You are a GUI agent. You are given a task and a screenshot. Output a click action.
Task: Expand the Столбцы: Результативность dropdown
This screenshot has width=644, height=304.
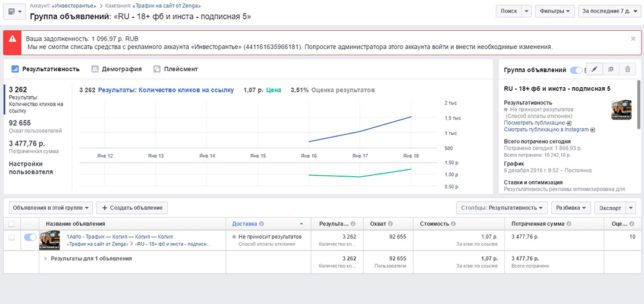coord(502,208)
